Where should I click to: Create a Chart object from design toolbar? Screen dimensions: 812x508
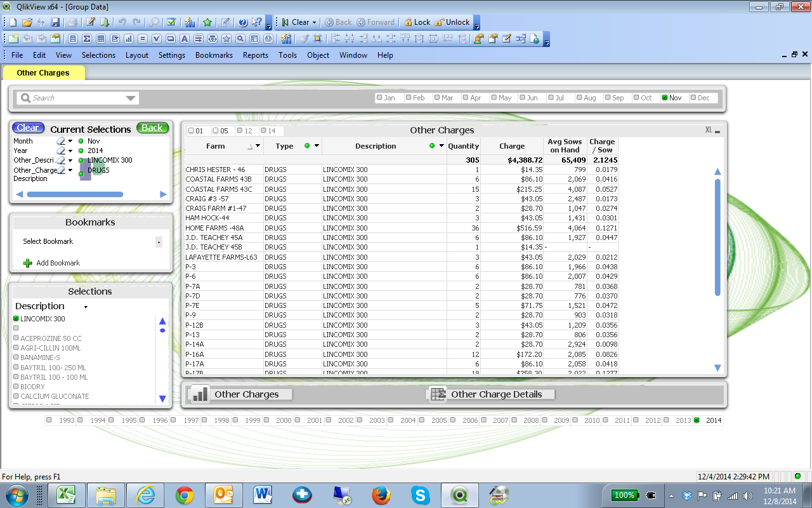(129, 39)
